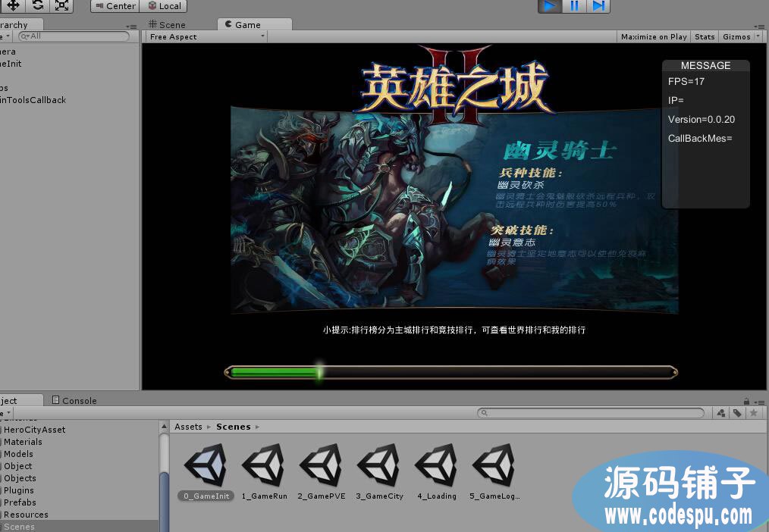Click the Version=0.0.20 text
Image resolution: width=769 pixels, height=532 pixels.
tap(702, 120)
